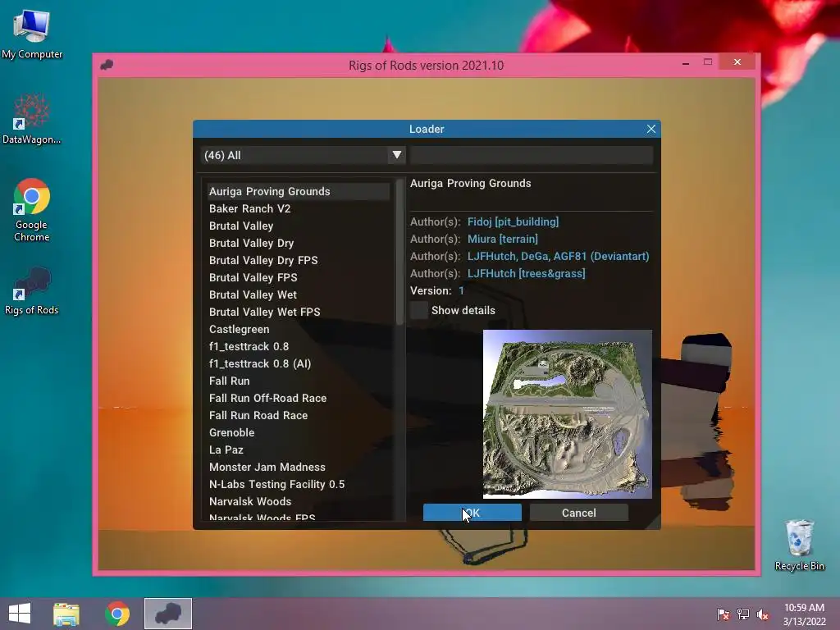
Task: Pick Narvalsk Woods from the list
Action: pos(299,501)
